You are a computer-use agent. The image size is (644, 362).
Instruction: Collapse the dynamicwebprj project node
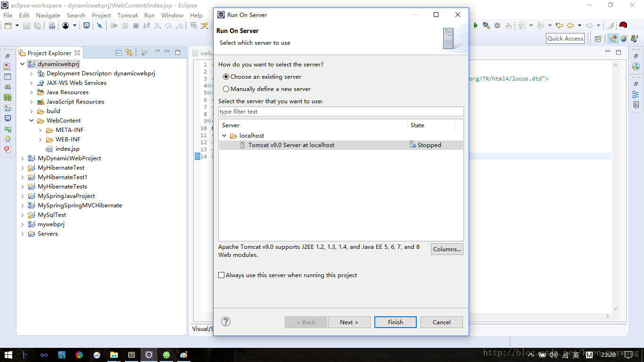click(22, 64)
